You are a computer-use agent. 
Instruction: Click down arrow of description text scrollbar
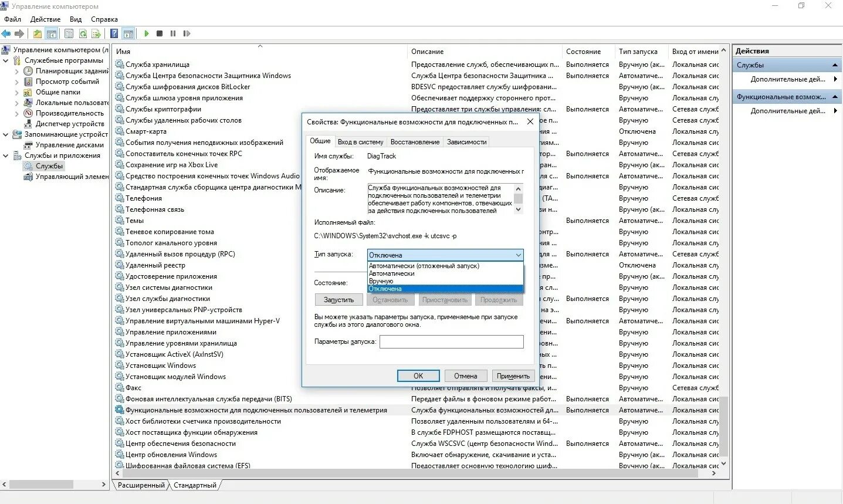pos(518,209)
